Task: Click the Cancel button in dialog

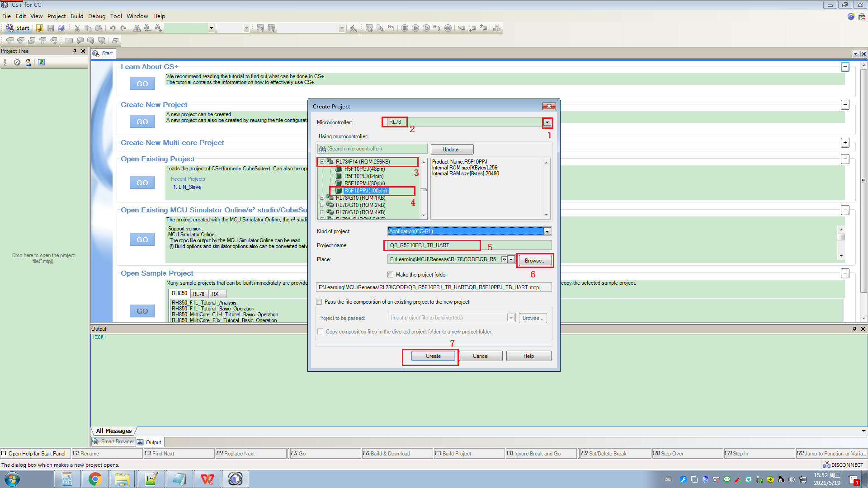Action: [x=481, y=356]
